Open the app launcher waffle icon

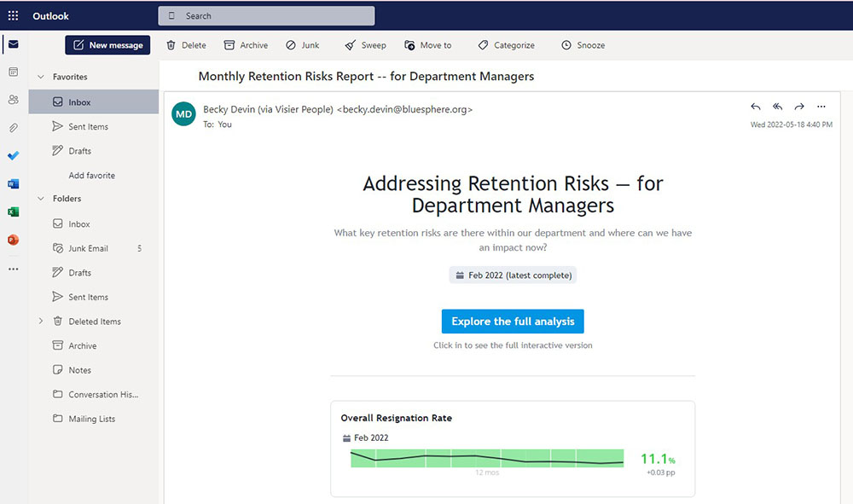tap(13, 16)
